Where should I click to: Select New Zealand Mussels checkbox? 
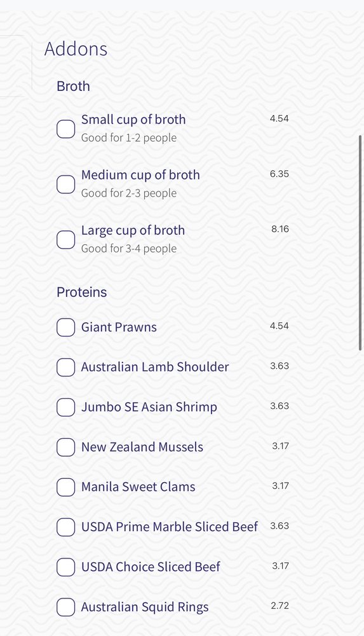[x=65, y=447]
